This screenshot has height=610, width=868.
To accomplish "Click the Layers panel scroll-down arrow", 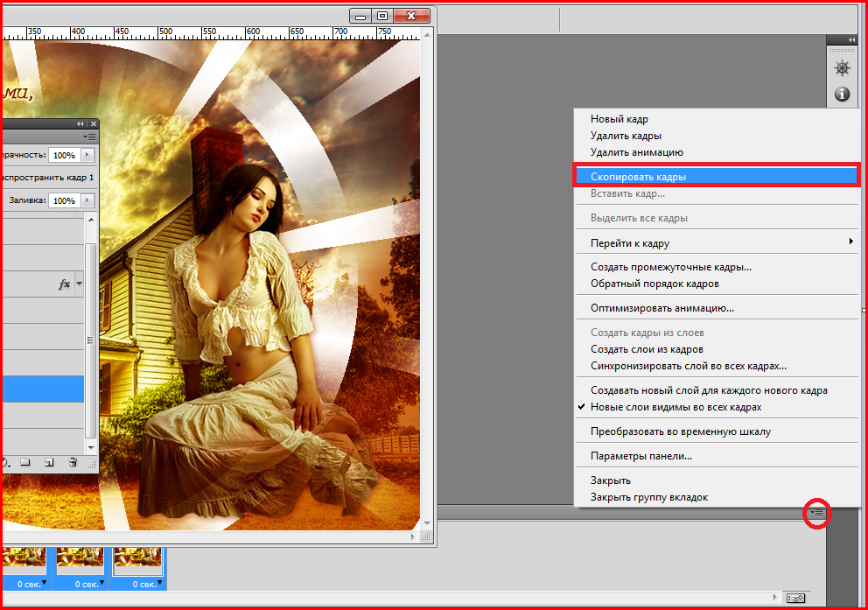I will pyautogui.click(x=91, y=447).
